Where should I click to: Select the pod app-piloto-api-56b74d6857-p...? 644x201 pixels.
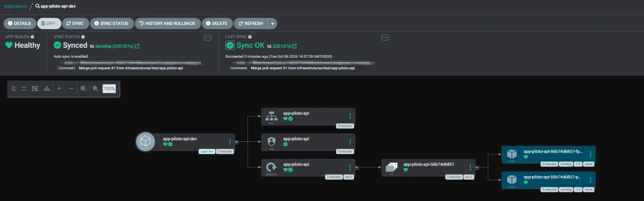(549, 180)
